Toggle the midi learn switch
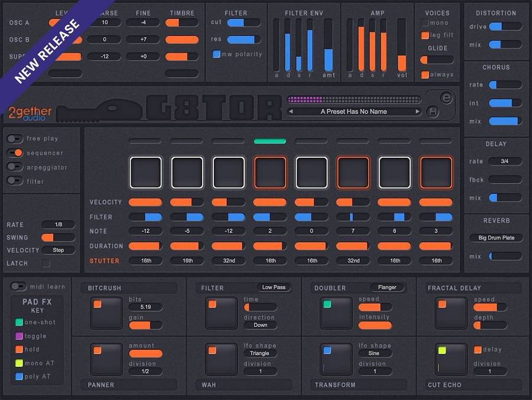 [x=19, y=287]
